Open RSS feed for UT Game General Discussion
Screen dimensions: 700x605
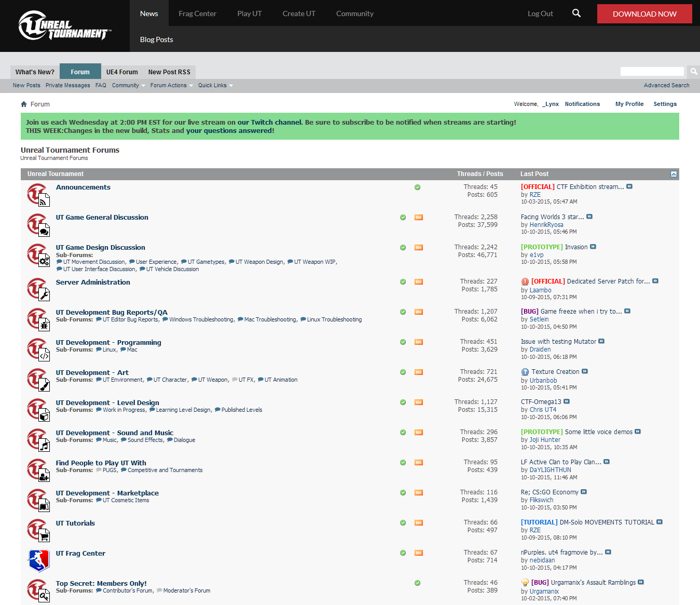click(x=419, y=218)
